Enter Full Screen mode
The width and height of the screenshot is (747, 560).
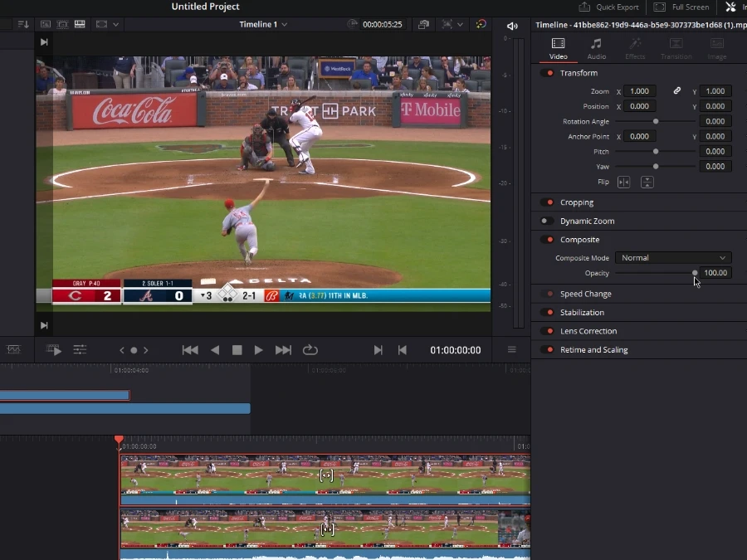pyautogui.click(x=681, y=7)
